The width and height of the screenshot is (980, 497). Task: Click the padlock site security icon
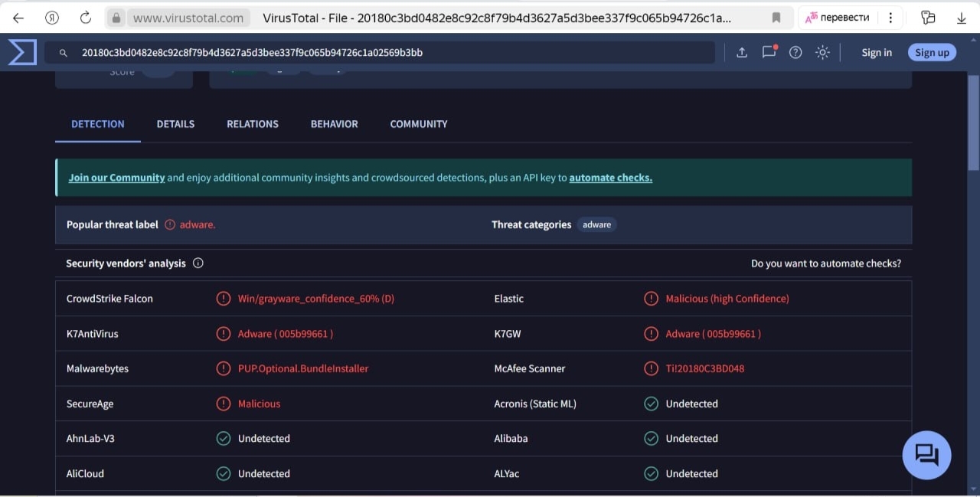(116, 18)
